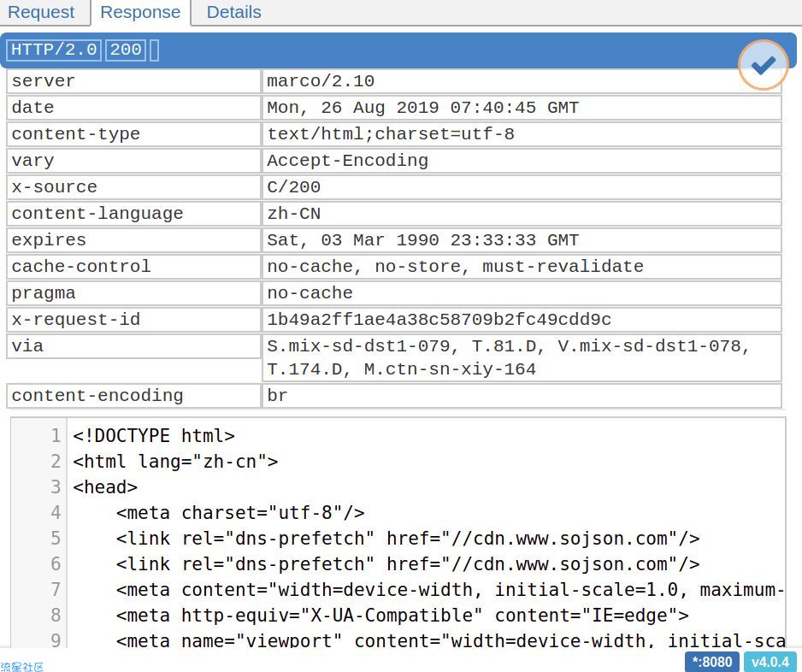
Task: Click the 200 status code field
Action: (x=126, y=50)
